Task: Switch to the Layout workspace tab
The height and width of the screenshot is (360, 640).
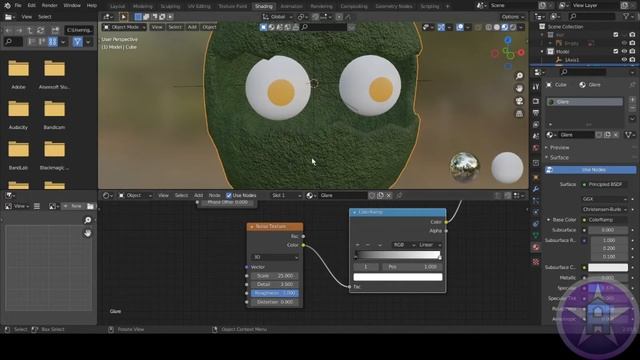Action: (118, 7)
